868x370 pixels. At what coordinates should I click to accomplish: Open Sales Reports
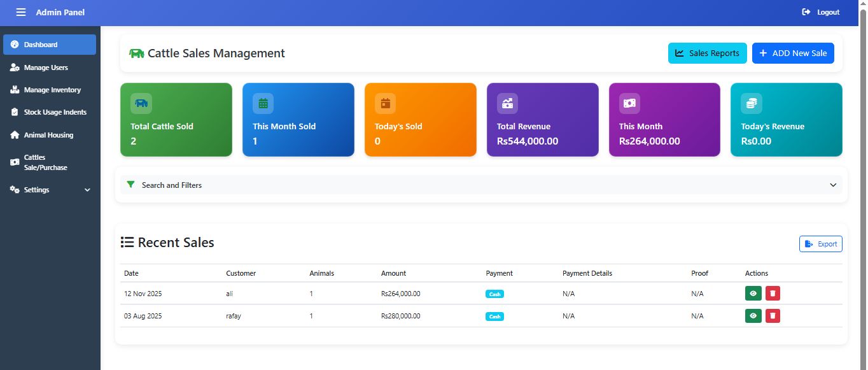pyautogui.click(x=707, y=53)
